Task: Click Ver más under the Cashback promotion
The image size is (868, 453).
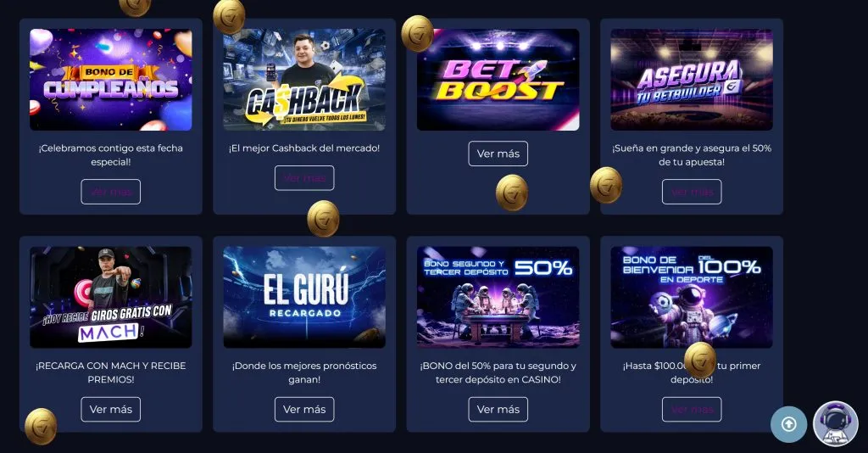Action: [304, 178]
